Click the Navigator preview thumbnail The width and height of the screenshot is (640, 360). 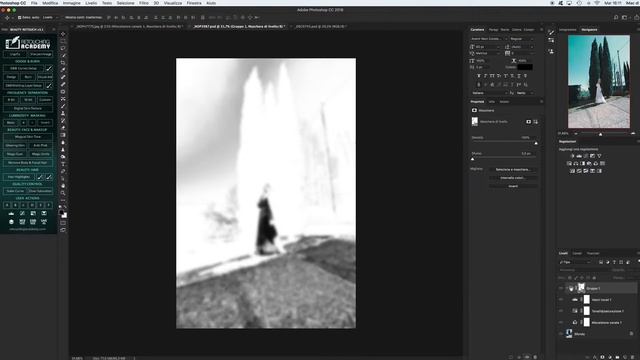point(598,82)
